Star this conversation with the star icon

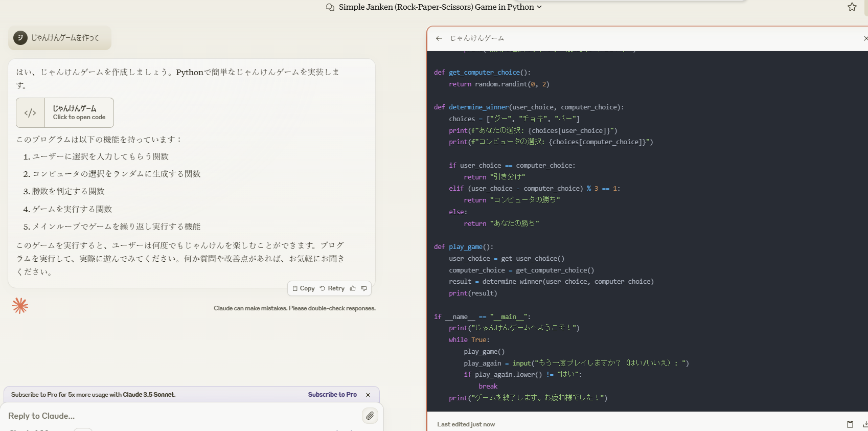pos(852,7)
